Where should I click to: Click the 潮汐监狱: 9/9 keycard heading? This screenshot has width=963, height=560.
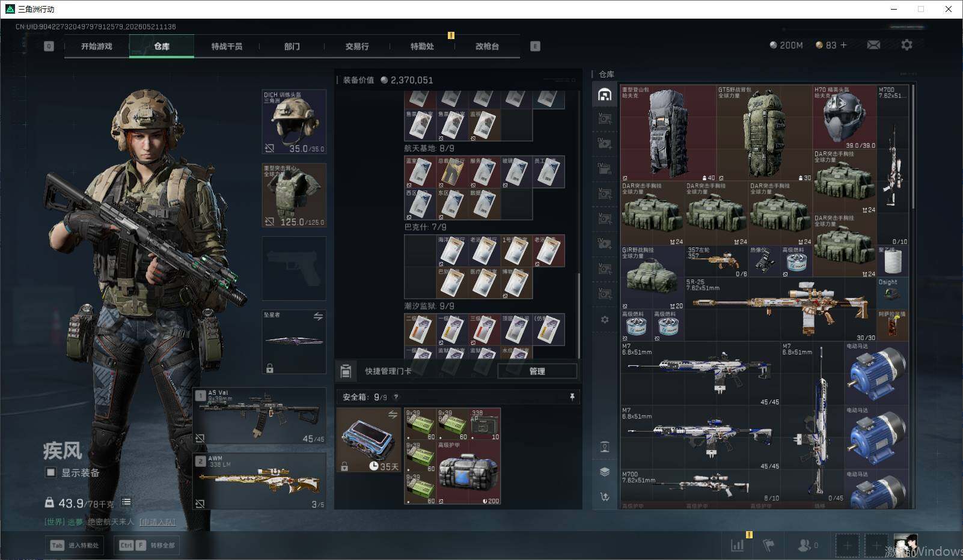click(429, 306)
